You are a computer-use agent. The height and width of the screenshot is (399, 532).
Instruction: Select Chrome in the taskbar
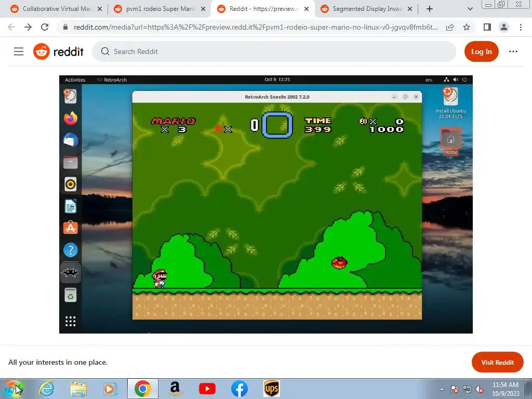(142, 389)
